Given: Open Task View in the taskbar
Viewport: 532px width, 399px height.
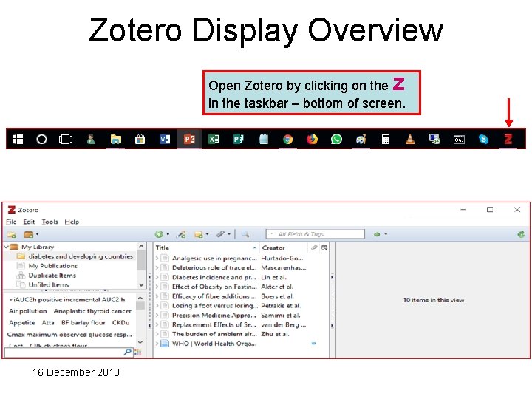Looking at the screenshot, I should pos(66,139).
